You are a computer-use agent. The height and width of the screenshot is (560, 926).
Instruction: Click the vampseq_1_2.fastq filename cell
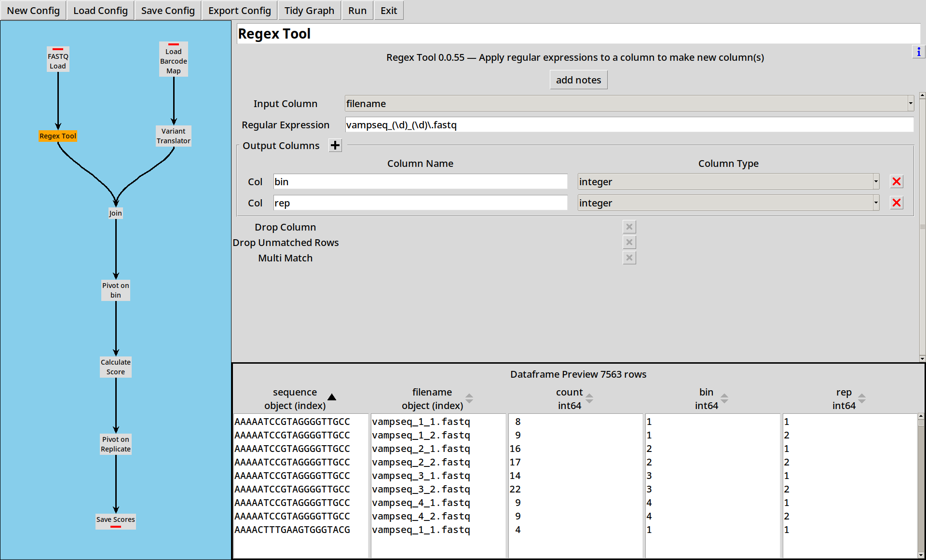click(x=421, y=435)
